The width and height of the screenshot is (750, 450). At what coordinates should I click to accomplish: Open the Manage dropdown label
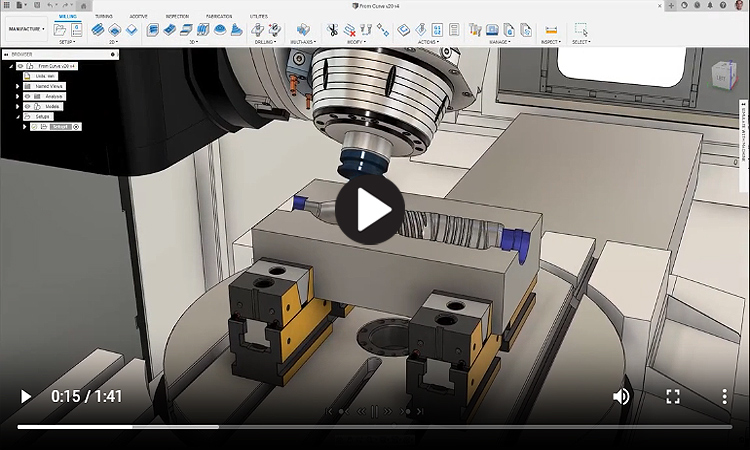[500, 42]
